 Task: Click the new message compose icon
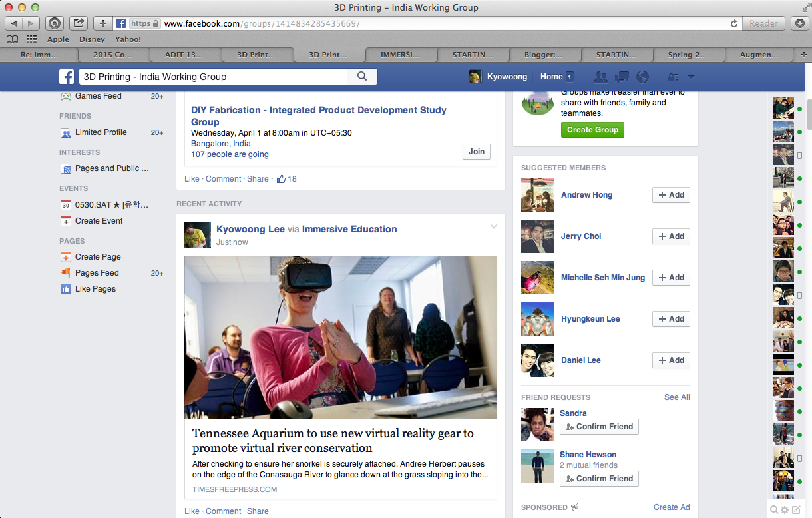point(796,510)
